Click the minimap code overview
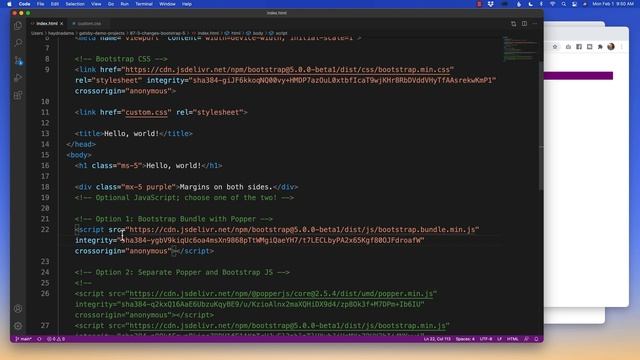The width and height of the screenshot is (640, 360). click(x=520, y=49)
